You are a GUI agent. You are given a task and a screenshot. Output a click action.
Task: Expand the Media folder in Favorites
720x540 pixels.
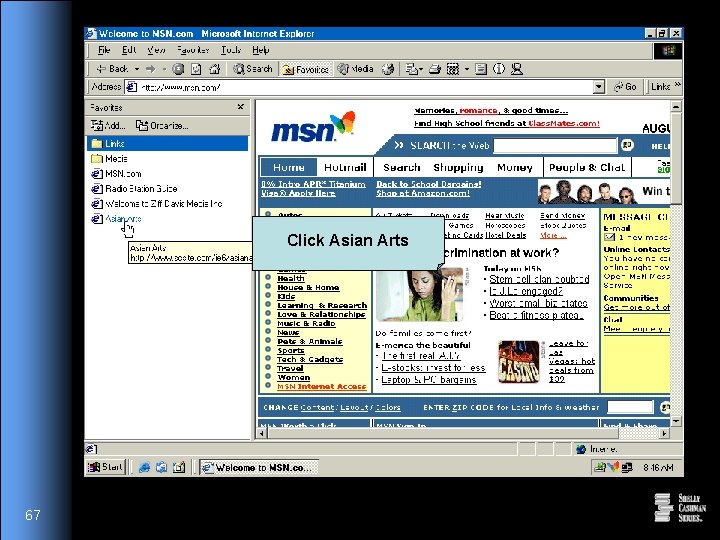[109, 159]
